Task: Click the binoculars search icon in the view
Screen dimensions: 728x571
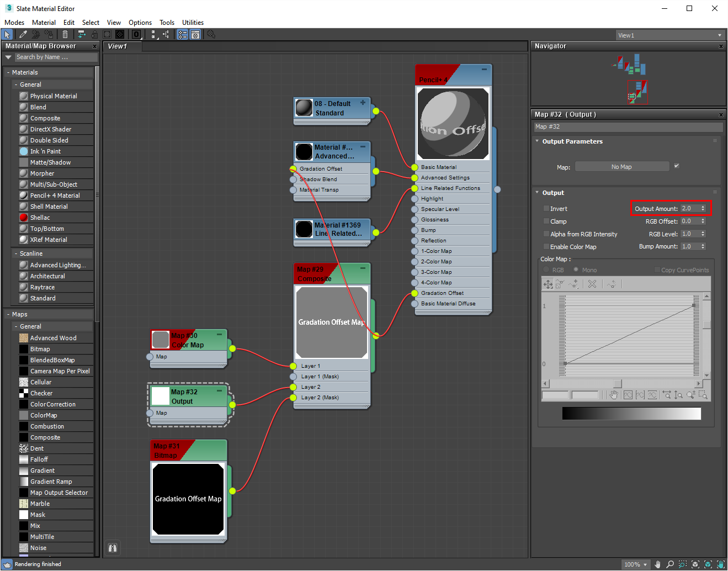Action: (x=113, y=548)
